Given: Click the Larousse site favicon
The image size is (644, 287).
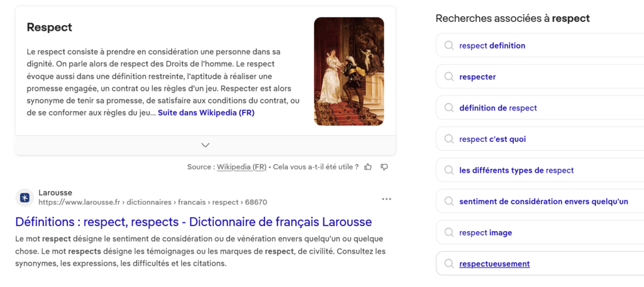Looking at the screenshot, I should (25, 198).
